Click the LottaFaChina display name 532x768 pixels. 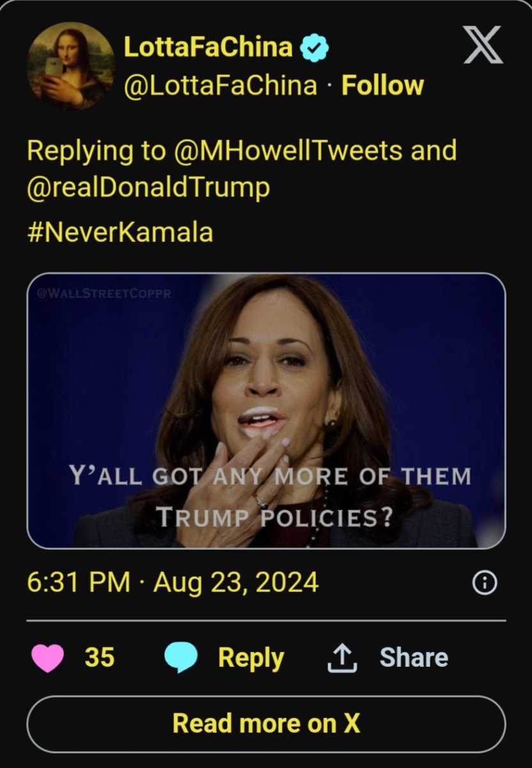pos(208,47)
